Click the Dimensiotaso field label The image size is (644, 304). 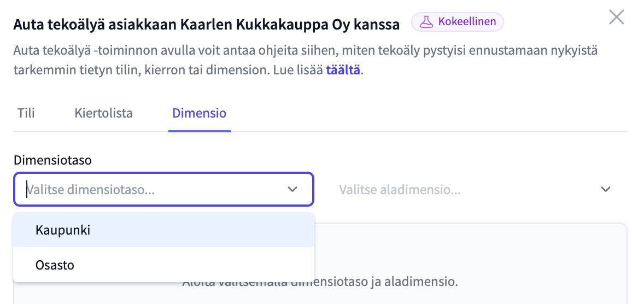(x=52, y=160)
